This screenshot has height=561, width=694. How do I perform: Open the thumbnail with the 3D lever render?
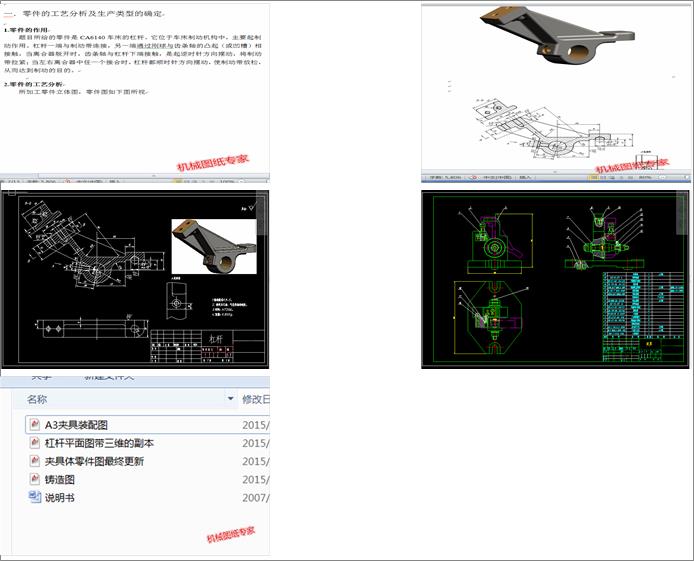tap(555, 93)
